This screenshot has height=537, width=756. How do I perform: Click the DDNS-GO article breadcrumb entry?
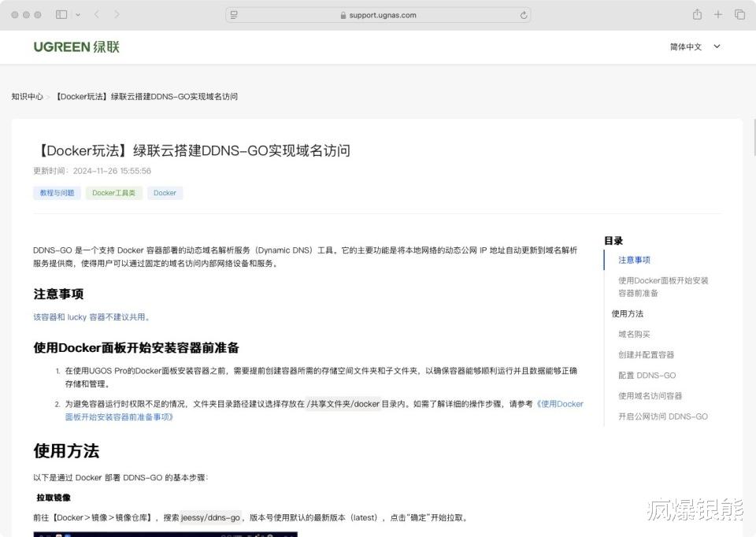pyautogui.click(x=146, y=96)
